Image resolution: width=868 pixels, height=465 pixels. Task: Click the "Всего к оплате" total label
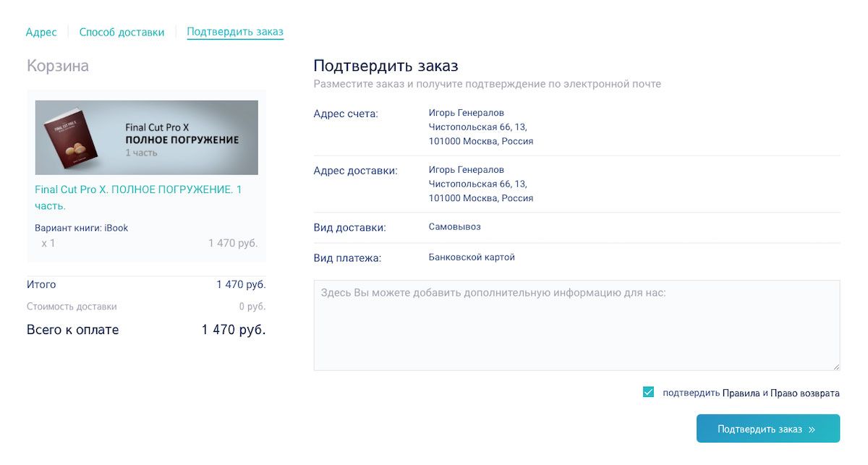(x=72, y=330)
